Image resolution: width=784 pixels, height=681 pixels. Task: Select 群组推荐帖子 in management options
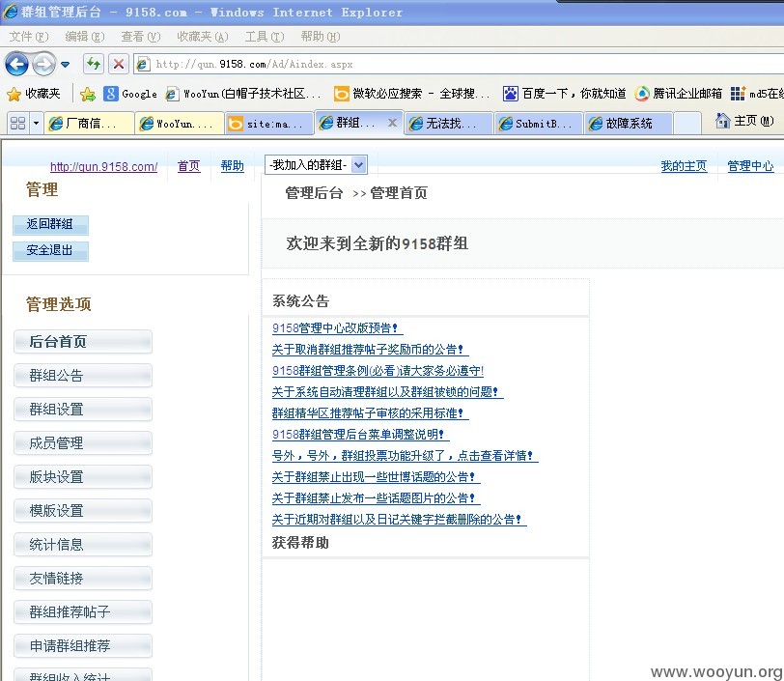coord(83,612)
